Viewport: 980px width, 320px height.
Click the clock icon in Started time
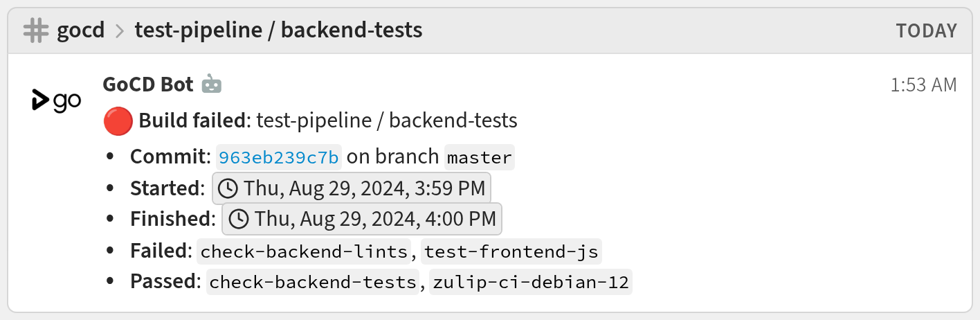pyautogui.click(x=227, y=188)
